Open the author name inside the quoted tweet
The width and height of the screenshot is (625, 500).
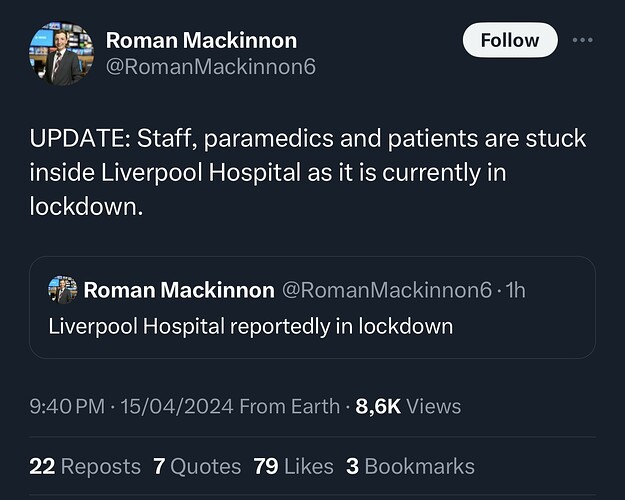click(179, 290)
